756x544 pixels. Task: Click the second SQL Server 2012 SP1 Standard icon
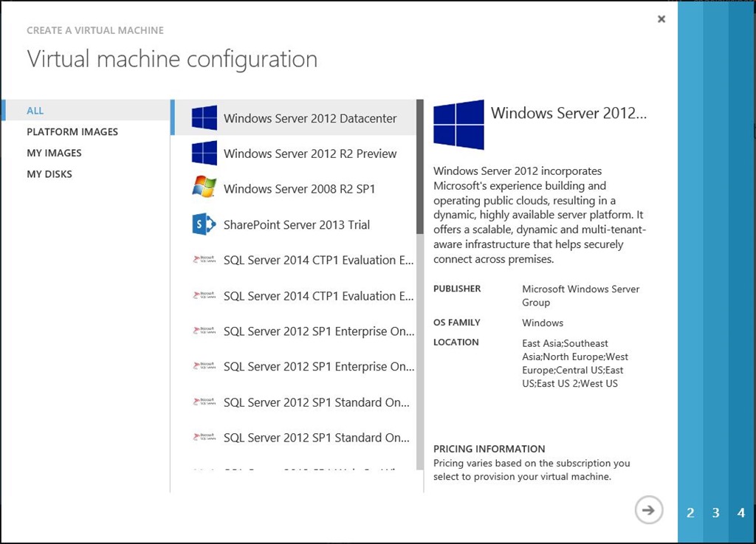tap(204, 437)
